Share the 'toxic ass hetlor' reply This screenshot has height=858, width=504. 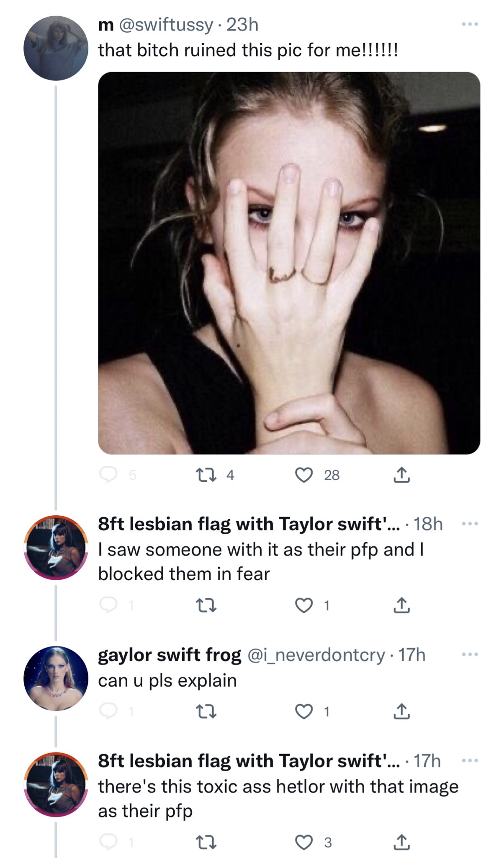401,842
